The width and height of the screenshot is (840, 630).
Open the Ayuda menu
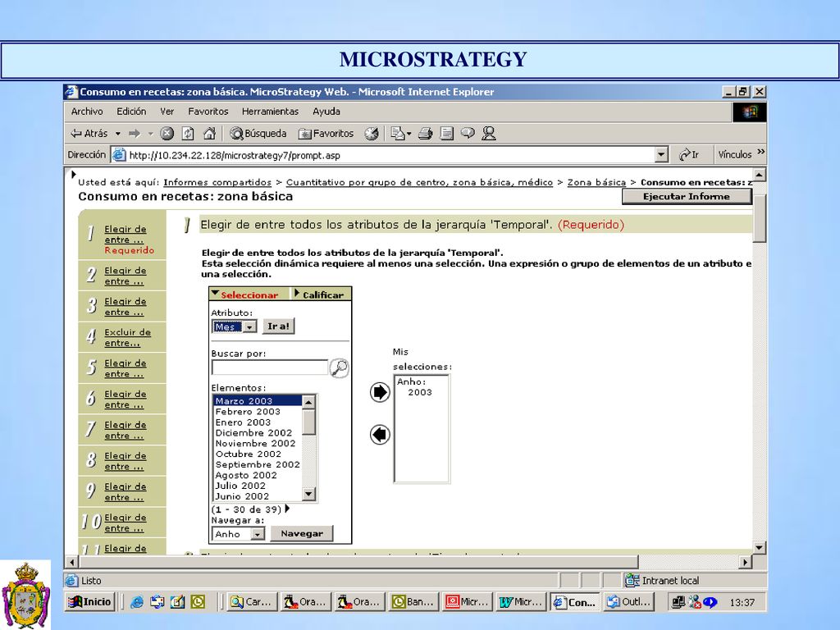tap(326, 112)
